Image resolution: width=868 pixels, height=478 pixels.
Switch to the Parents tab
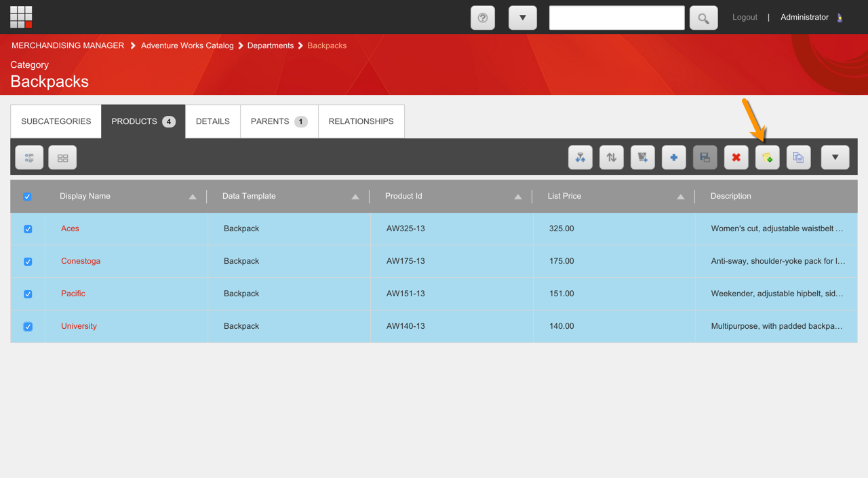click(x=279, y=121)
